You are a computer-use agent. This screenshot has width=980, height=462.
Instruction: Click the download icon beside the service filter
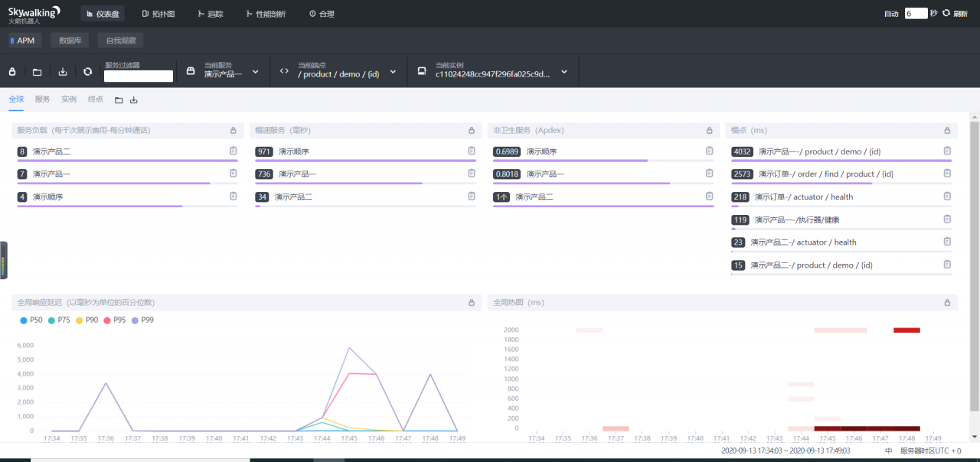pos(63,72)
